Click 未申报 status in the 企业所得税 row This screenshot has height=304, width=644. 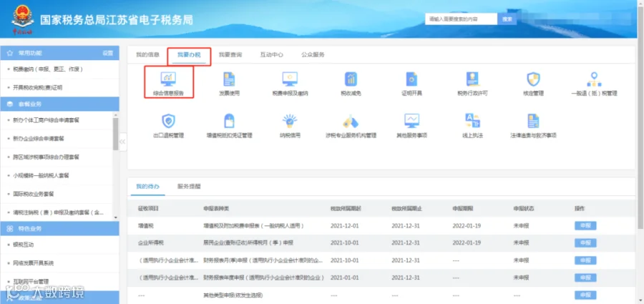pos(521,243)
